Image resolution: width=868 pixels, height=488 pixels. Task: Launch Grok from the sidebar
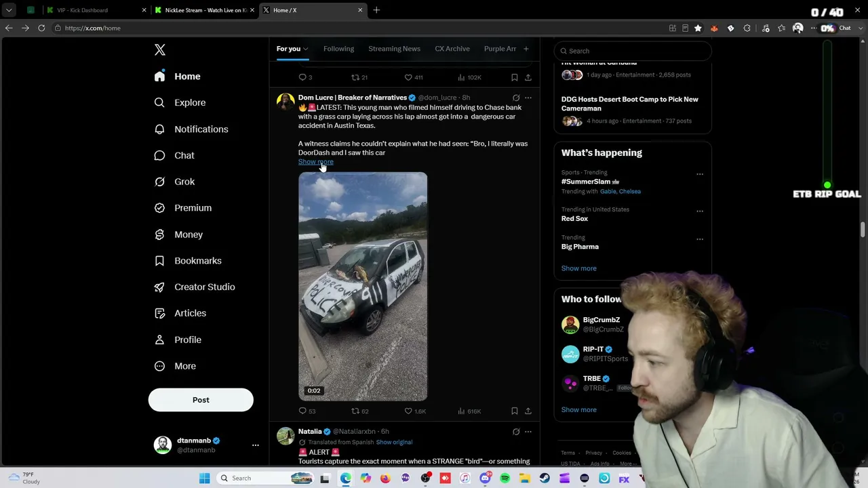174,182
